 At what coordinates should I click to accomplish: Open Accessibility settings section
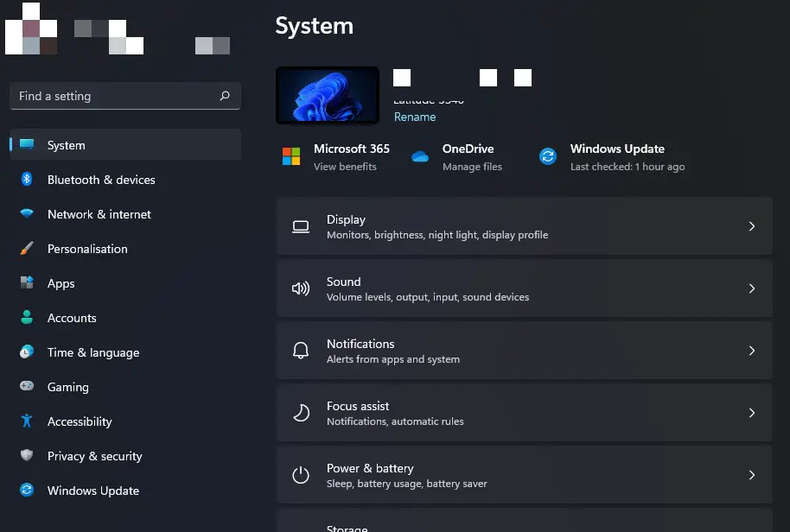125,421
